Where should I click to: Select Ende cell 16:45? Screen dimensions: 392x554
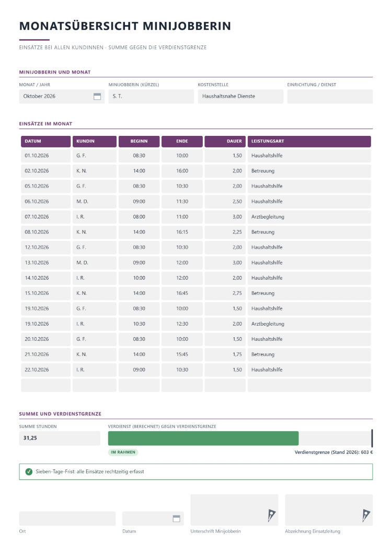click(x=182, y=293)
